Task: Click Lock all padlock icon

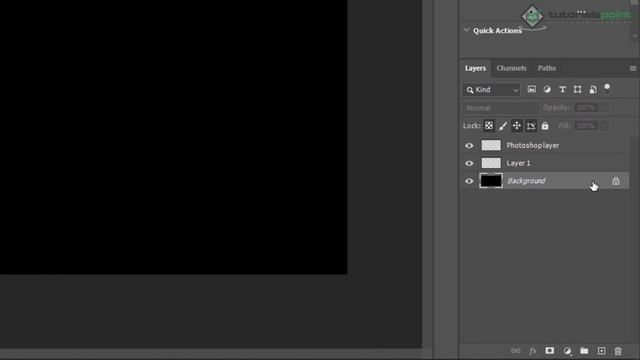Action: [545, 126]
